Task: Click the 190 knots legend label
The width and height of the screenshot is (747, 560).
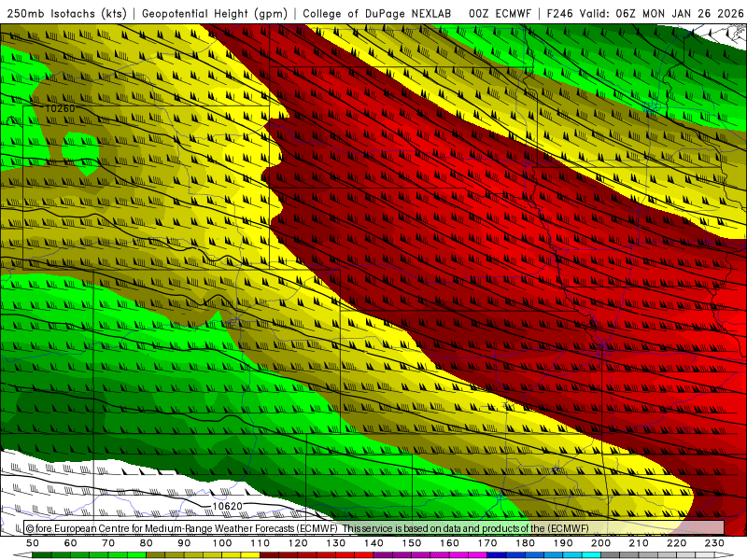Action: pos(563,543)
